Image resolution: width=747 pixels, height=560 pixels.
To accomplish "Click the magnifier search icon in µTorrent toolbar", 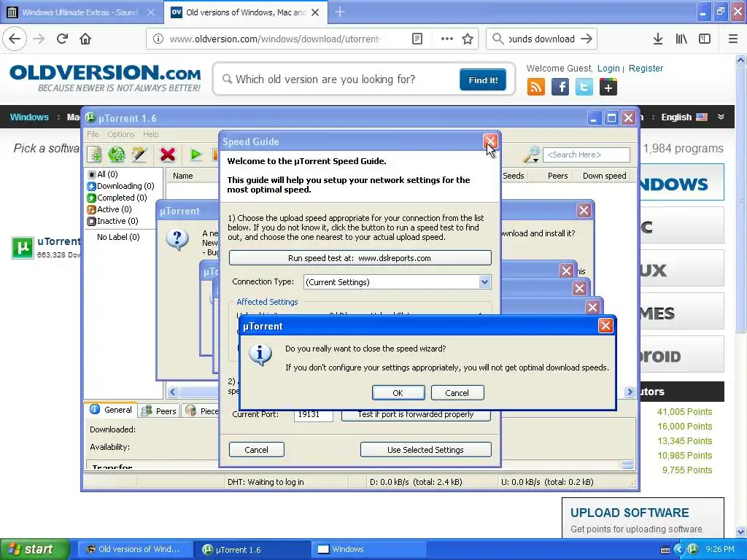I will pos(531,155).
